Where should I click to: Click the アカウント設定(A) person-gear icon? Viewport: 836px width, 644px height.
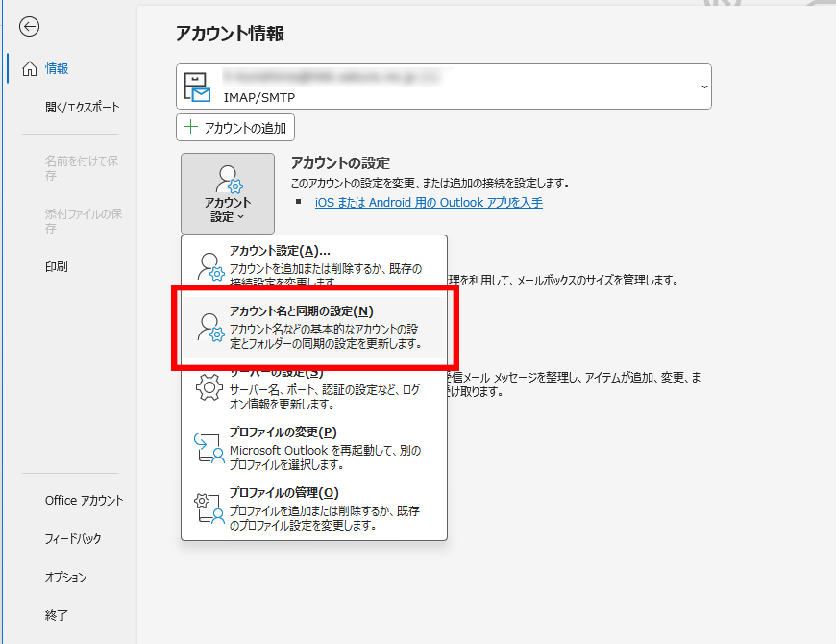click(x=209, y=266)
